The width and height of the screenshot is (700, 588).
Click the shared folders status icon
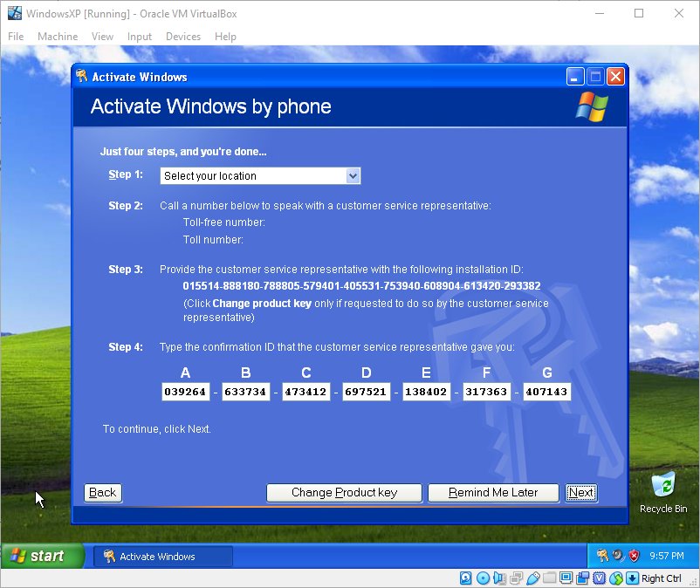tap(549, 578)
